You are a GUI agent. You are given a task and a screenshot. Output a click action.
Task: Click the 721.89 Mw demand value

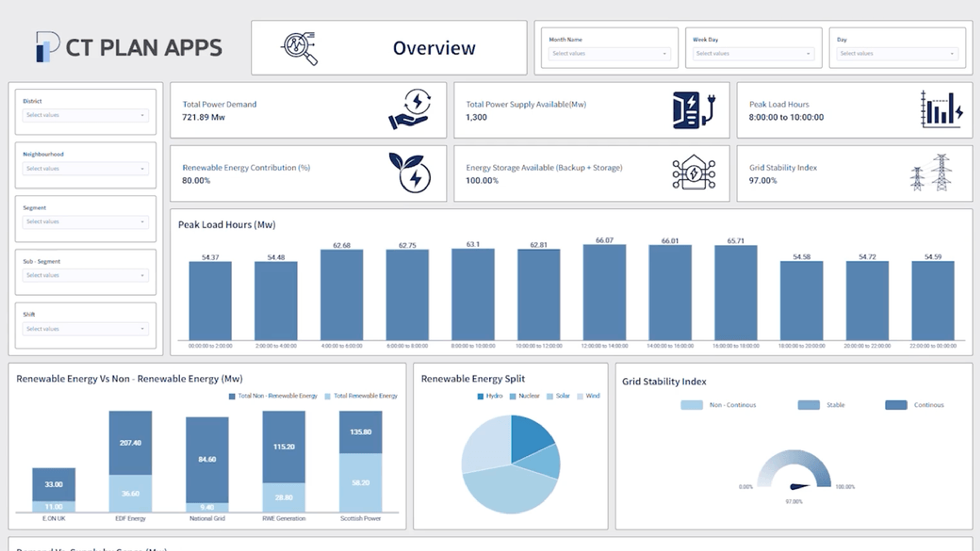[x=204, y=117]
